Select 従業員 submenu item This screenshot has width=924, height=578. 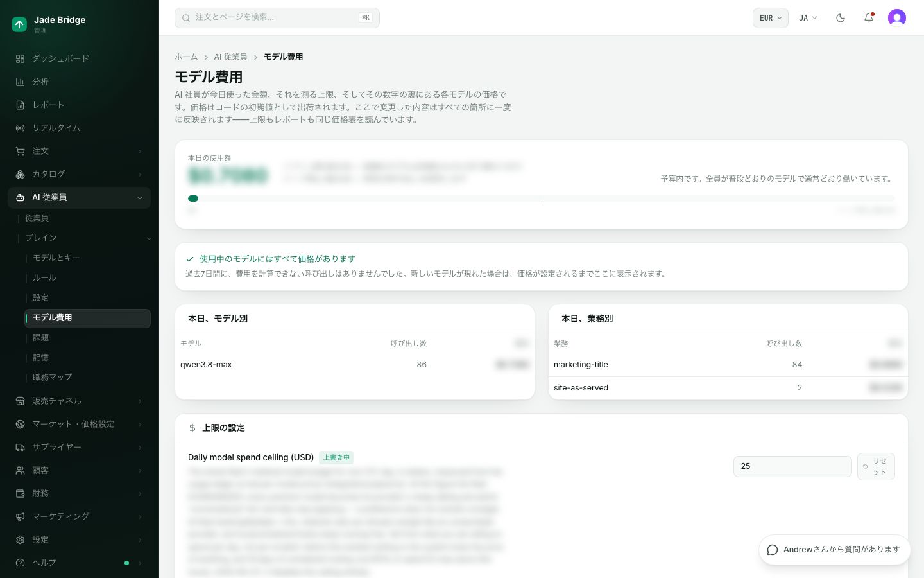(84, 218)
